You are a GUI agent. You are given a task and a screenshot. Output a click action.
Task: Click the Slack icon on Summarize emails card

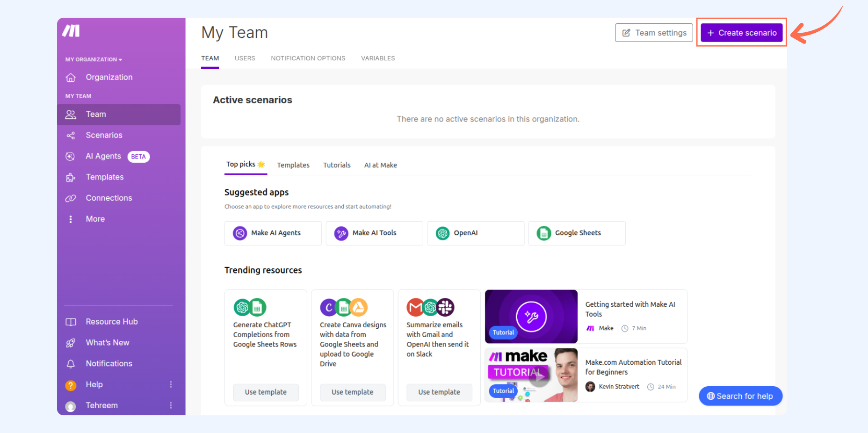(445, 307)
